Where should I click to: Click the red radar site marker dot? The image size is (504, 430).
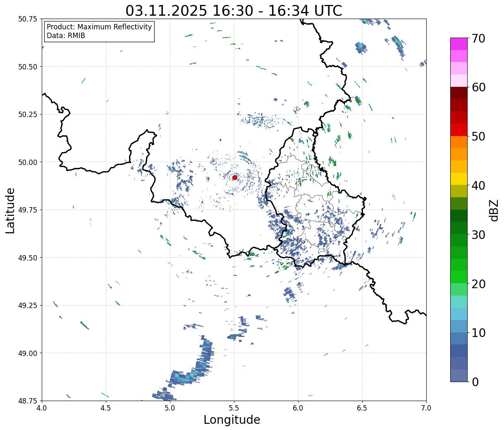[235, 177]
